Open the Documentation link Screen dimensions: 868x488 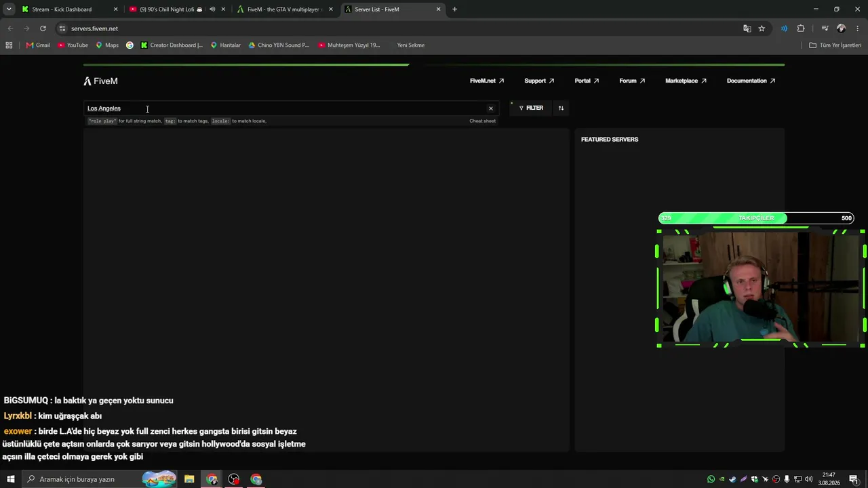[x=751, y=81]
